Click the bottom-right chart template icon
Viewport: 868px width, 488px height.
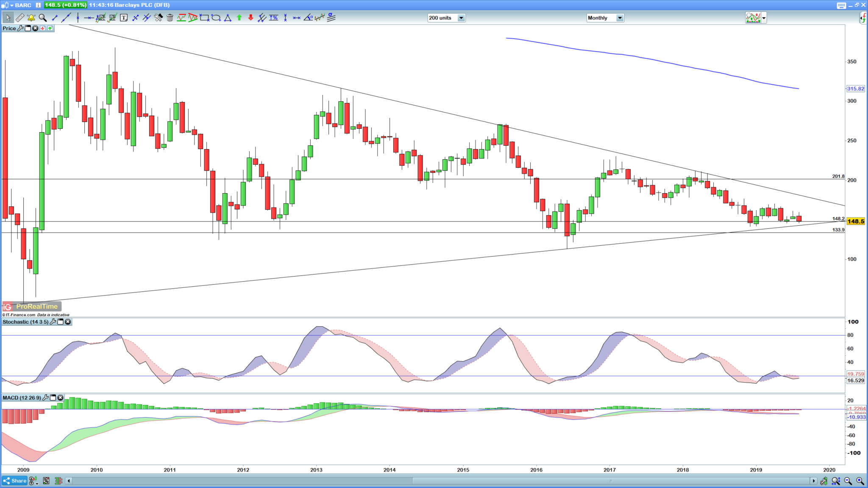click(x=823, y=481)
